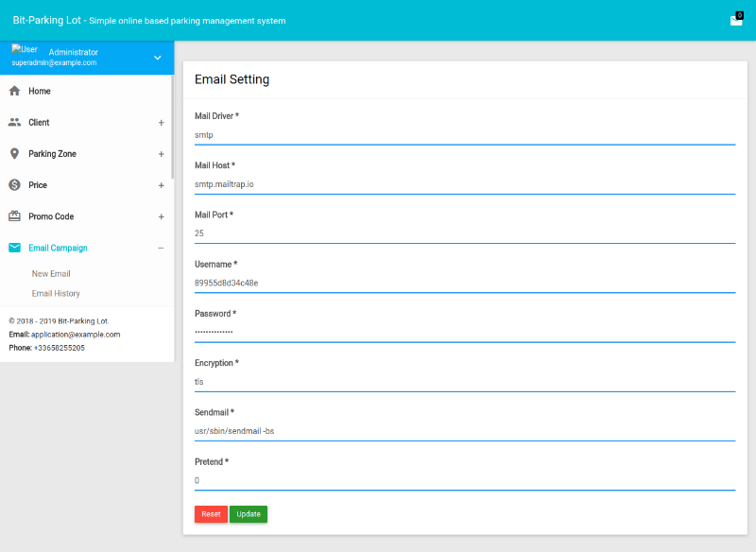Viewport: 756px width, 552px height.
Task: Open the Email History menu item
Action: (x=56, y=294)
